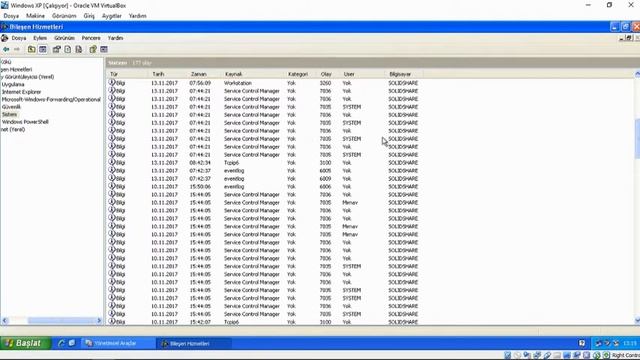Open the VirtualBox Makine menu
This screenshot has width=640, height=360.
point(36,16)
